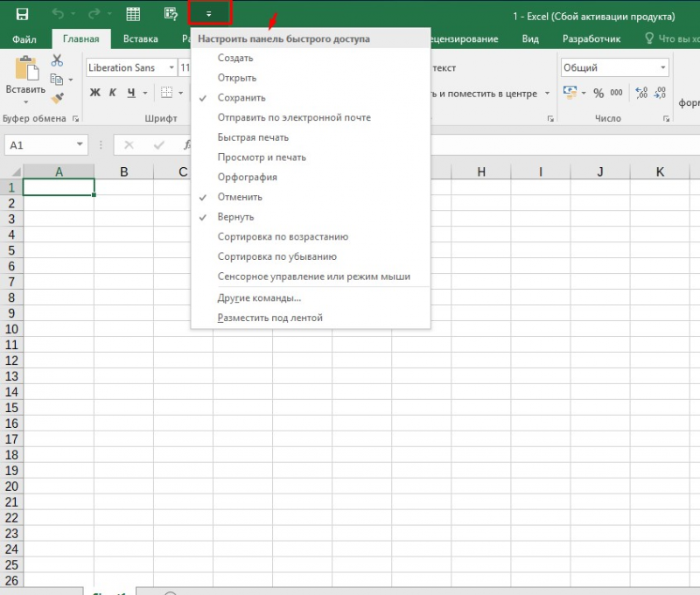Expand the underline style dropdown arrow

145,93
